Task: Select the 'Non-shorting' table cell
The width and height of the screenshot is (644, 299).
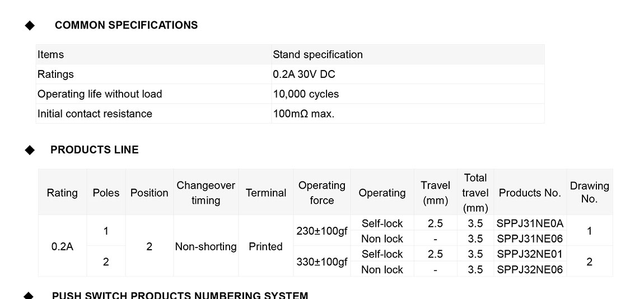Action: [x=206, y=246]
